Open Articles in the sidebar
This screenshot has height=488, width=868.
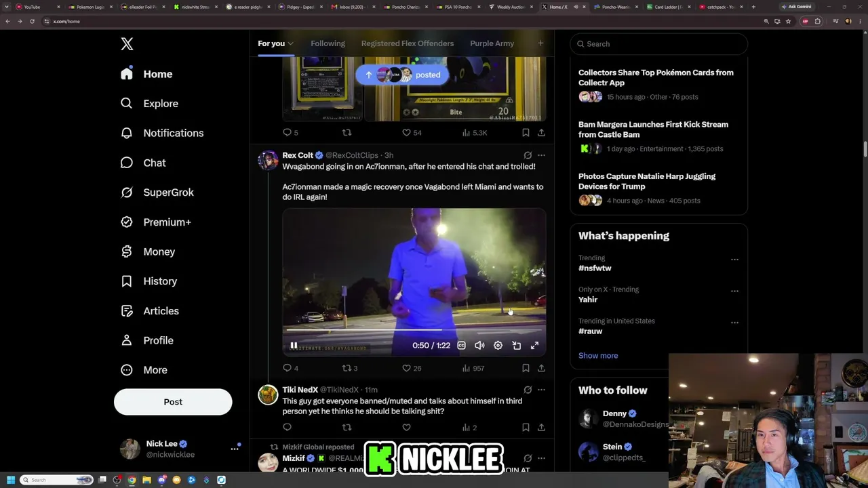tap(149, 311)
